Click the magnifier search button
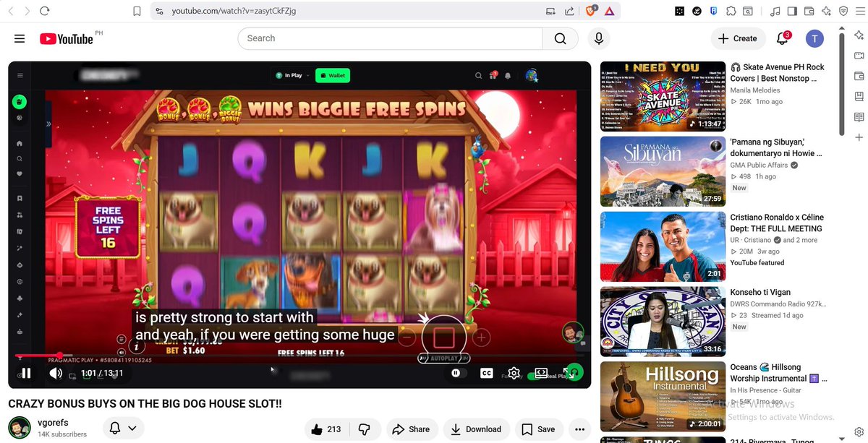This screenshot has width=868, height=443. point(561,38)
